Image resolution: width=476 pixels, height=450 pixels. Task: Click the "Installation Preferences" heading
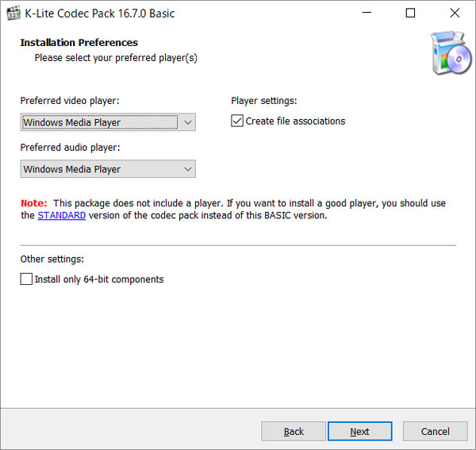79,43
